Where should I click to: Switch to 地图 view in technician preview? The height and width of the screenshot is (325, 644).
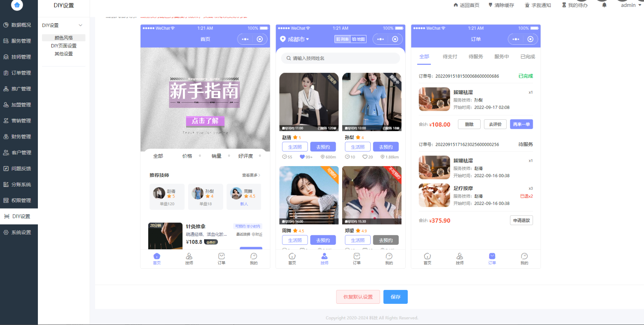tap(358, 39)
